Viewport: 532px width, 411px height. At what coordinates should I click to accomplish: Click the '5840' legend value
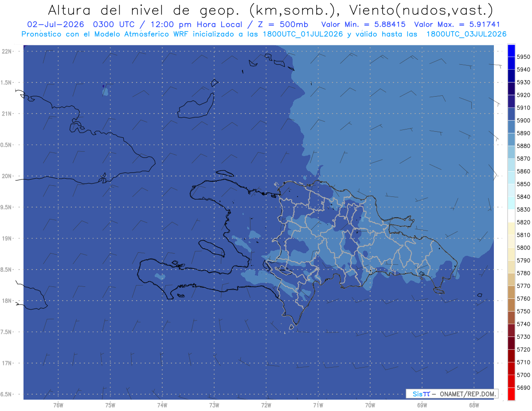point(523,197)
